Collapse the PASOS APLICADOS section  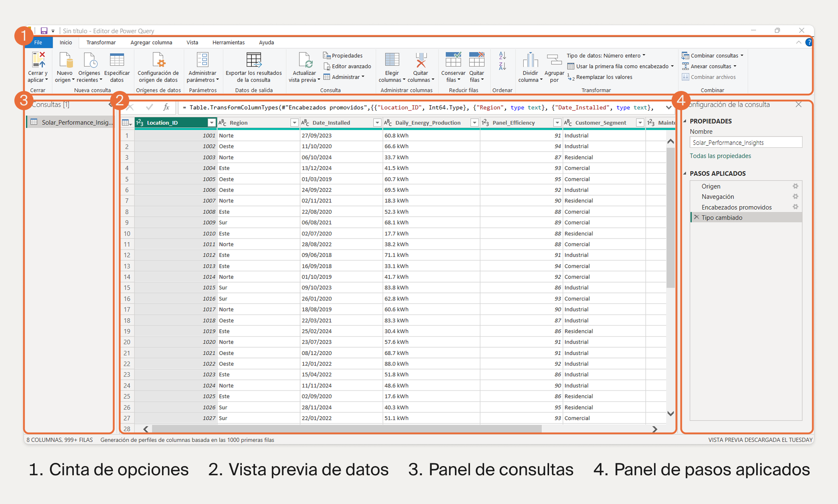tap(685, 174)
